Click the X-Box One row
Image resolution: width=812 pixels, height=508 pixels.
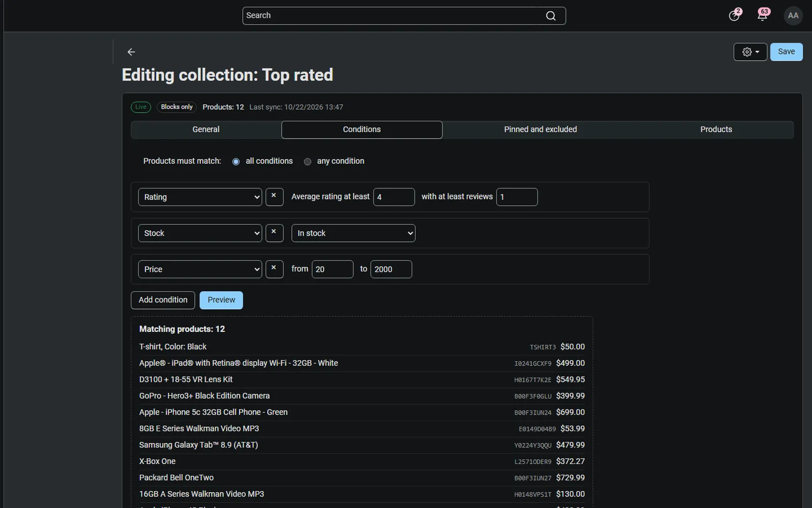[362, 461]
